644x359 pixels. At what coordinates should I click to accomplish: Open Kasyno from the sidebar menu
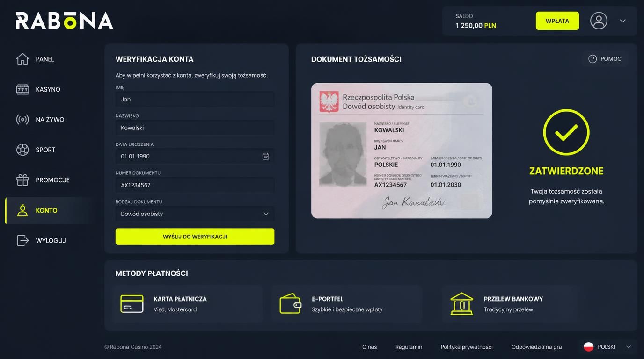click(x=48, y=89)
